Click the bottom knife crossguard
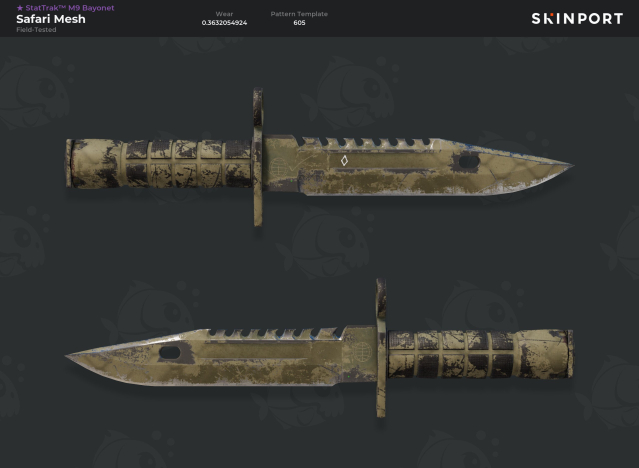Image resolution: width=639 pixels, height=468 pixels. click(x=381, y=348)
